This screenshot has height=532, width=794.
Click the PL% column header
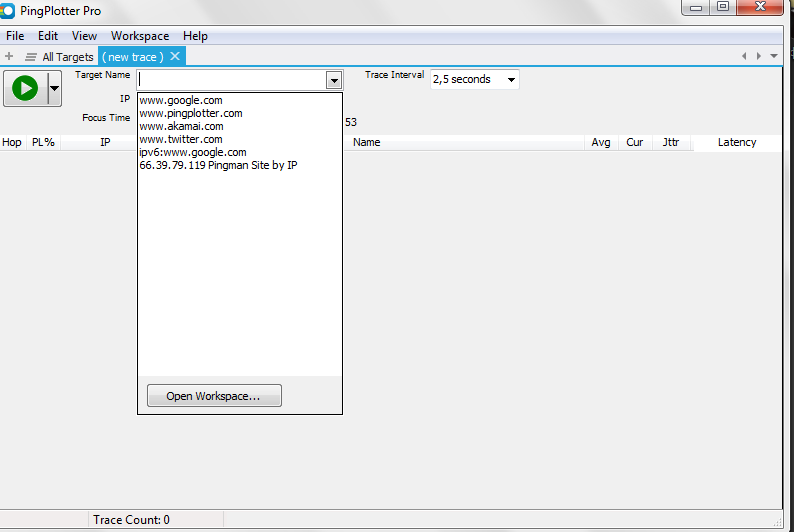click(44, 142)
